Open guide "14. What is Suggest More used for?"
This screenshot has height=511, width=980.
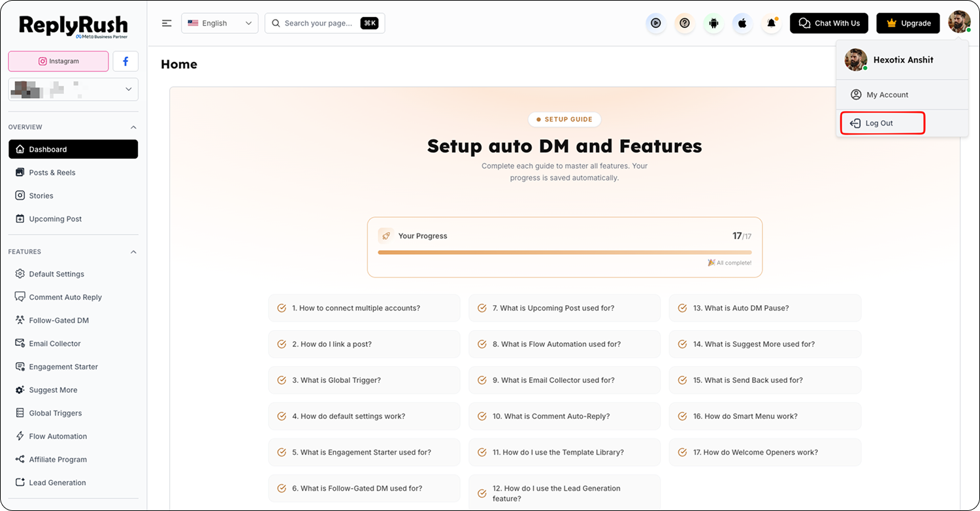[x=765, y=344]
